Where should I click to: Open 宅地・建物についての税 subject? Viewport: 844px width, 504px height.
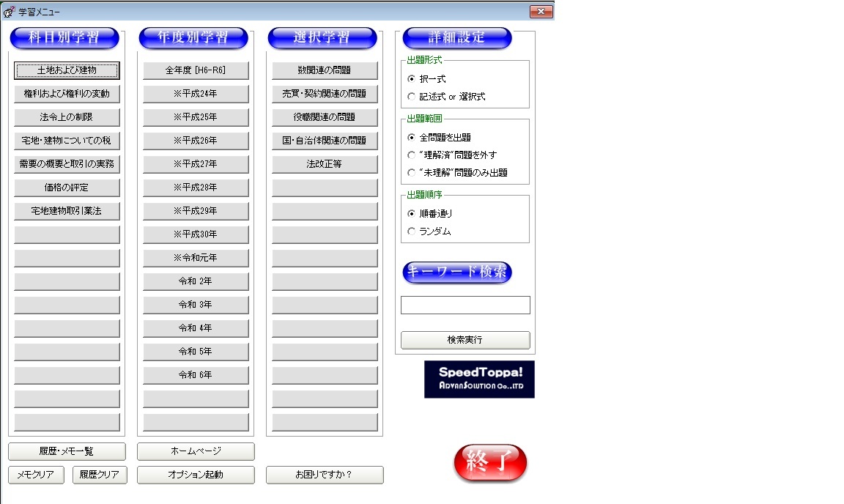tap(67, 141)
